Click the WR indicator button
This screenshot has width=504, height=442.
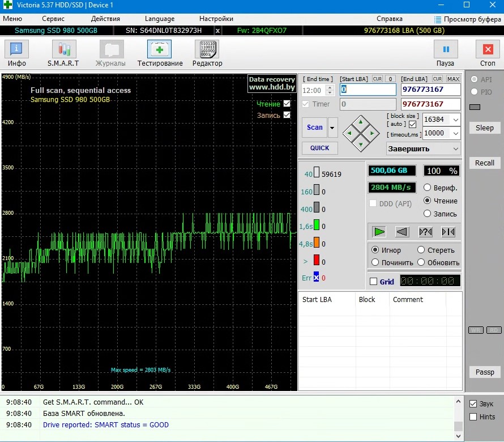coord(476,330)
